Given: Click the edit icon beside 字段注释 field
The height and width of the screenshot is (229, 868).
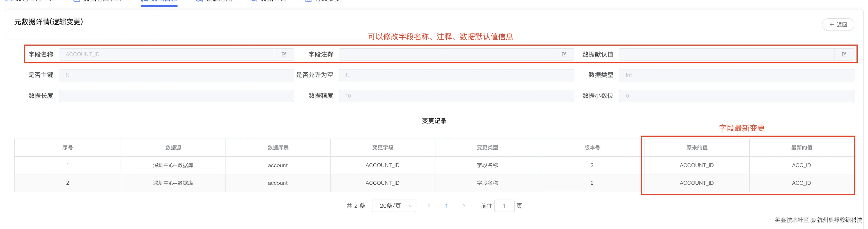Looking at the screenshot, I should [564, 54].
